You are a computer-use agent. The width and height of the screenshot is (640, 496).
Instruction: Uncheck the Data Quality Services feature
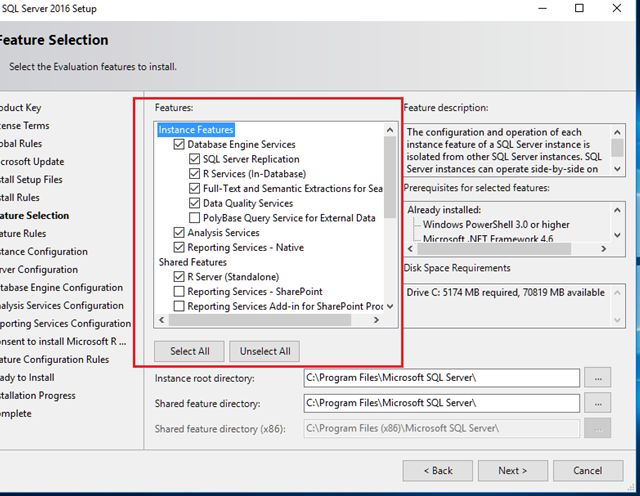coord(195,203)
